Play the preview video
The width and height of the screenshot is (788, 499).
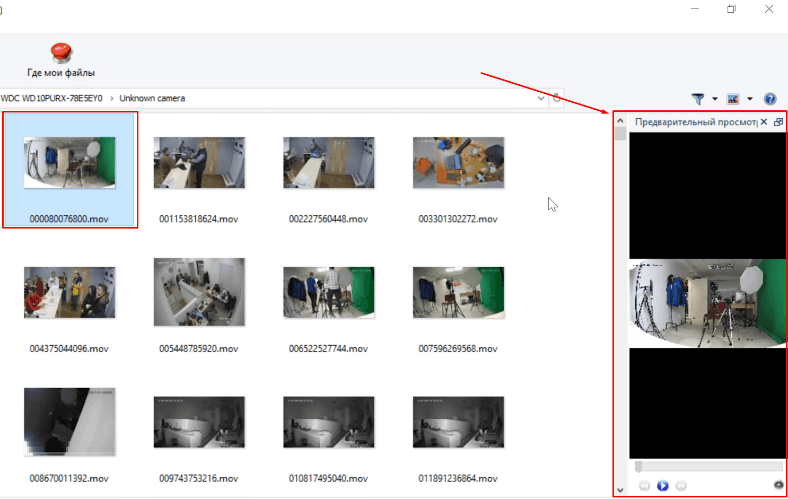pos(663,485)
